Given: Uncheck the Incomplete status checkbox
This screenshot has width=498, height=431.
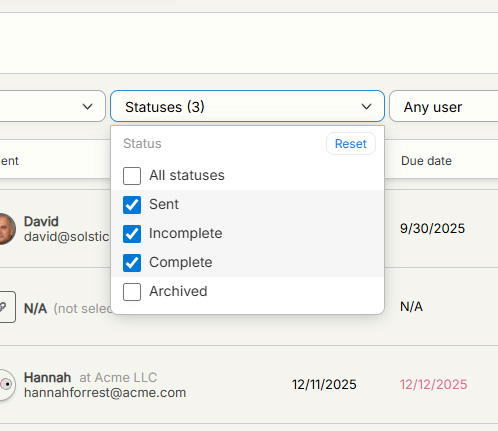Looking at the screenshot, I should tap(132, 234).
